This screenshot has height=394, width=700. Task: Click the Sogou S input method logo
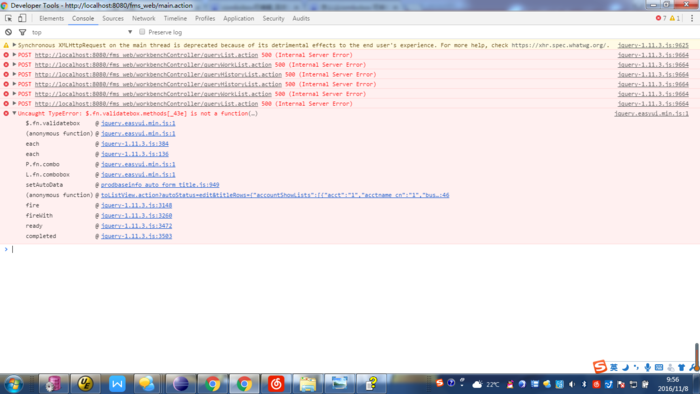600,367
